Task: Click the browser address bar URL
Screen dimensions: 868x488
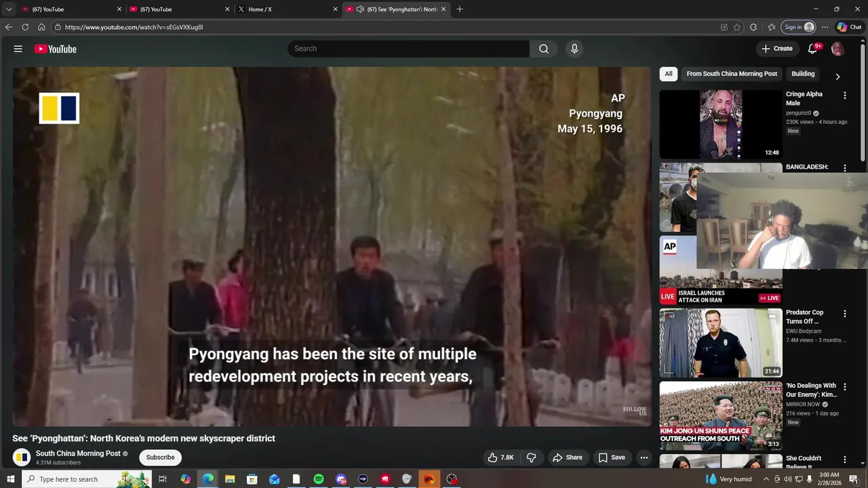Action: coord(134,27)
